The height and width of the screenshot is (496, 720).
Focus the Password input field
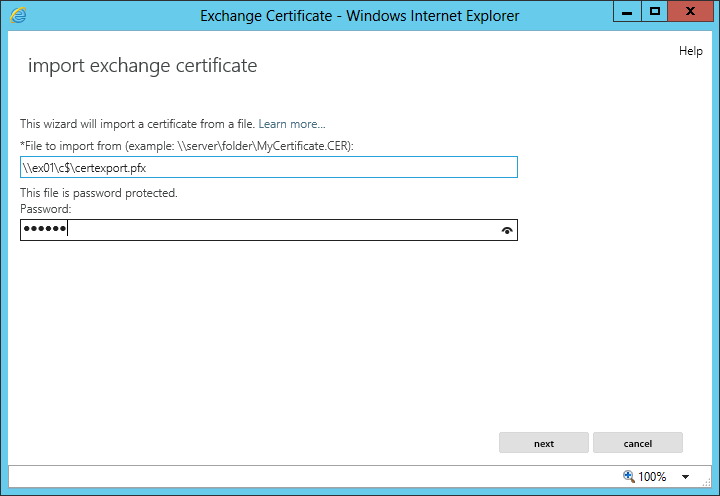[269, 230]
